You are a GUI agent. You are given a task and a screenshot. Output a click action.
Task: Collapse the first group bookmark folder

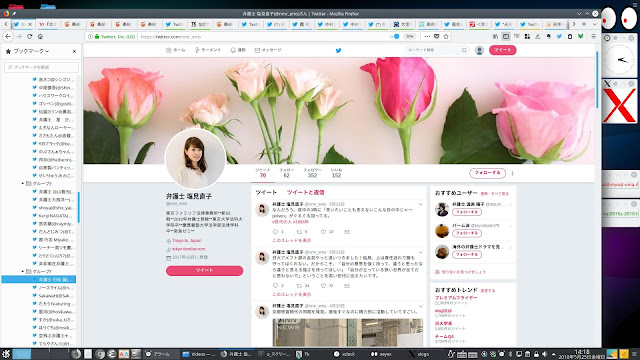pos(22,183)
